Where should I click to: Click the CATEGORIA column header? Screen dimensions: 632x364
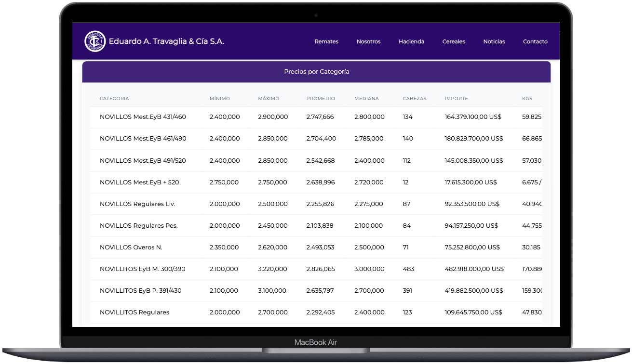114,99
